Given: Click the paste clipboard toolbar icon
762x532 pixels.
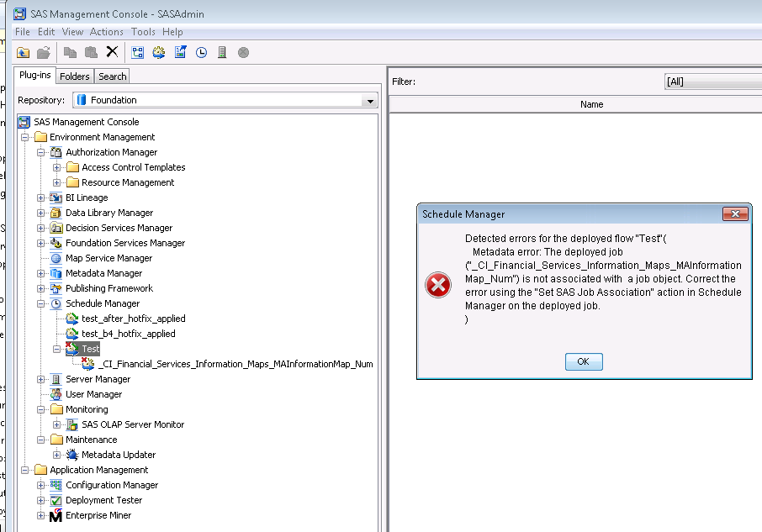Looking at the screenshot, I should pyautogui.click(x=91, y=52).
